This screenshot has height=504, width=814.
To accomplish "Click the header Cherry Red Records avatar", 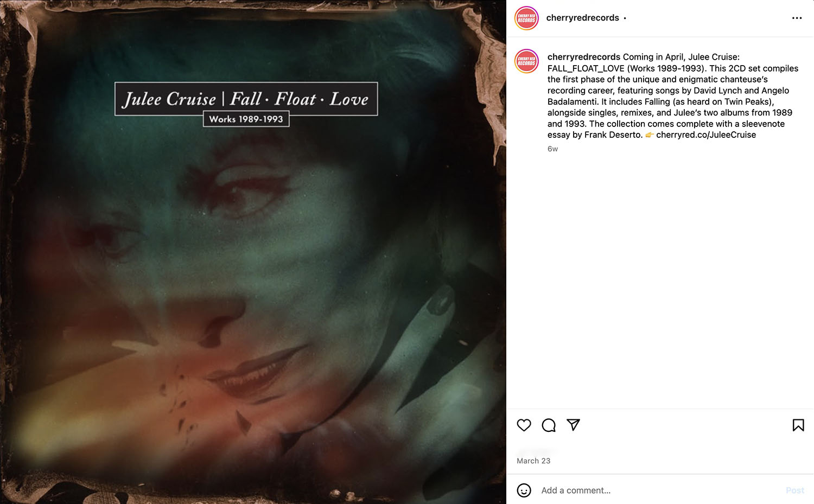I will click(526, 18).
